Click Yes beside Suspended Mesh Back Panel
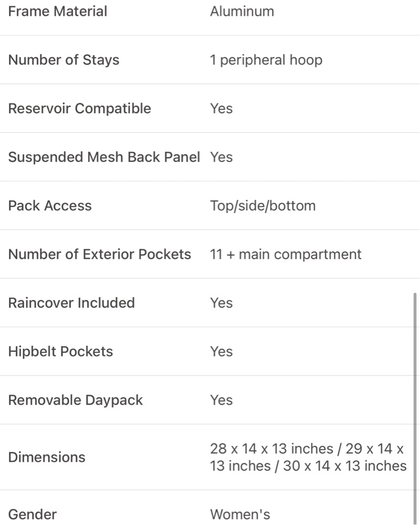The height and width of the screenshot is (525, 420). coord(221,157)
